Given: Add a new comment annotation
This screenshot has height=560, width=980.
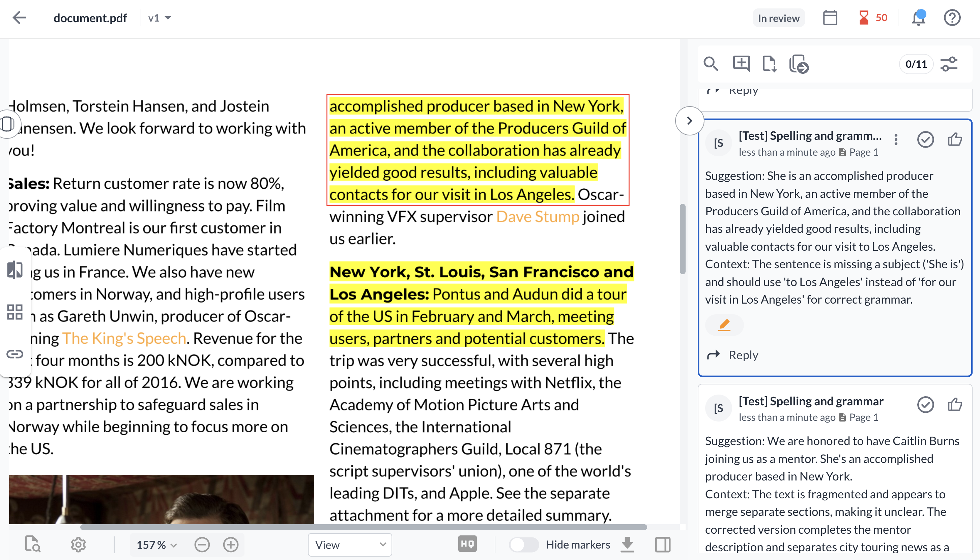Looking at the screenshot, I should tap(741, 64).
